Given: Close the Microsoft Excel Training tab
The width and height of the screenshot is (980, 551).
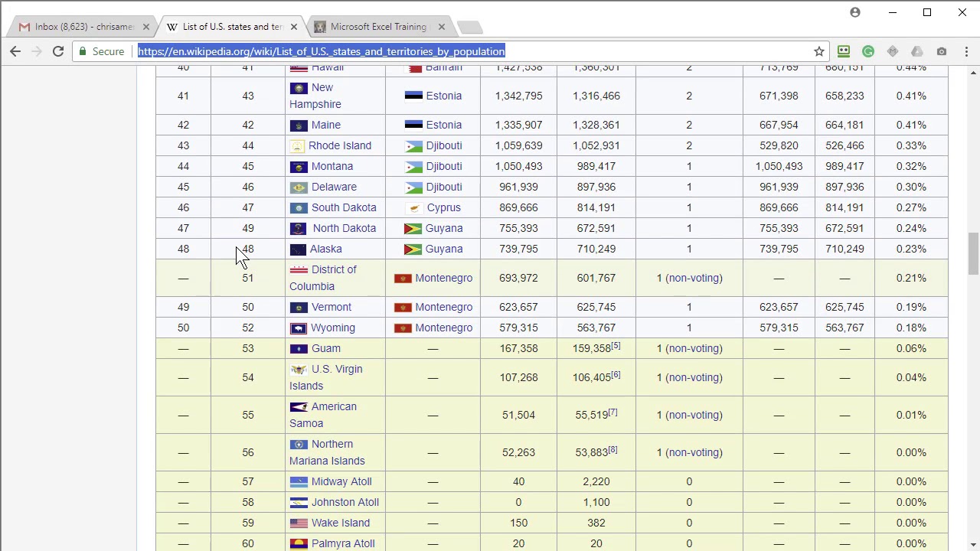Looking at the screenshot, I should pos(441,27).
